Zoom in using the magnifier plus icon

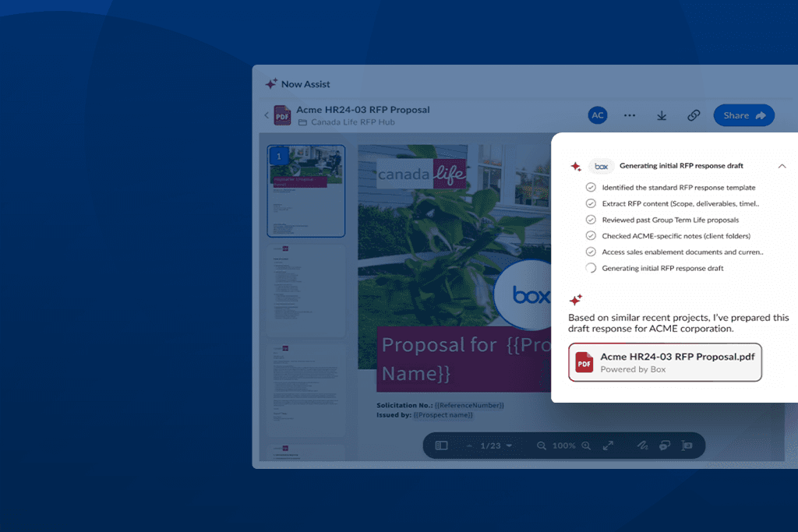point(585,446)
